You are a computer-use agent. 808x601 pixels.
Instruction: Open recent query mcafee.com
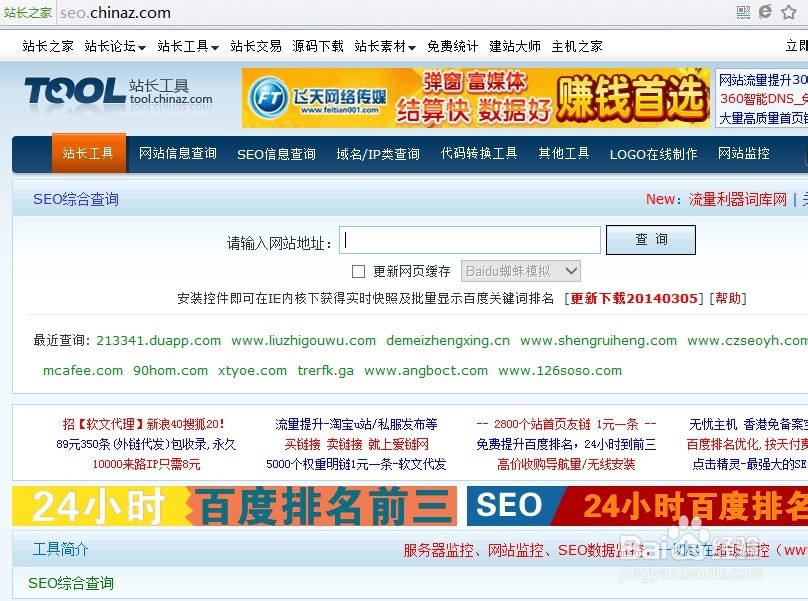pos(83,371)
